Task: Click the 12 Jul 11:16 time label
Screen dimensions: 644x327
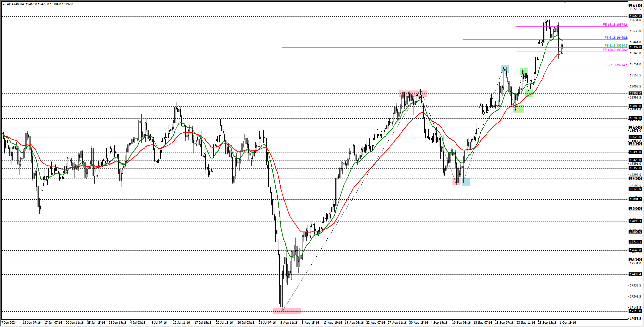Action: (x=181, y=323)
